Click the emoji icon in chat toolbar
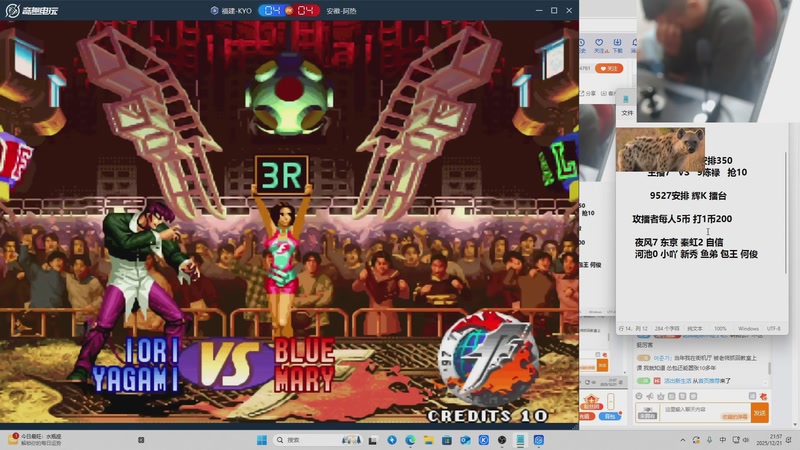The width and height of the screenshot is (800, 450). tap(639, 396)
